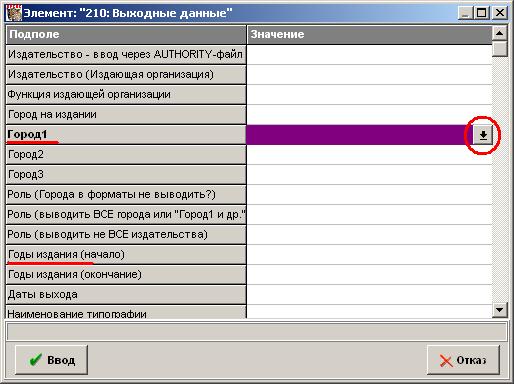Screen dimensions: 514x384
Task: Select the Годы издания (окончание) row label
Action: point(126,275)
